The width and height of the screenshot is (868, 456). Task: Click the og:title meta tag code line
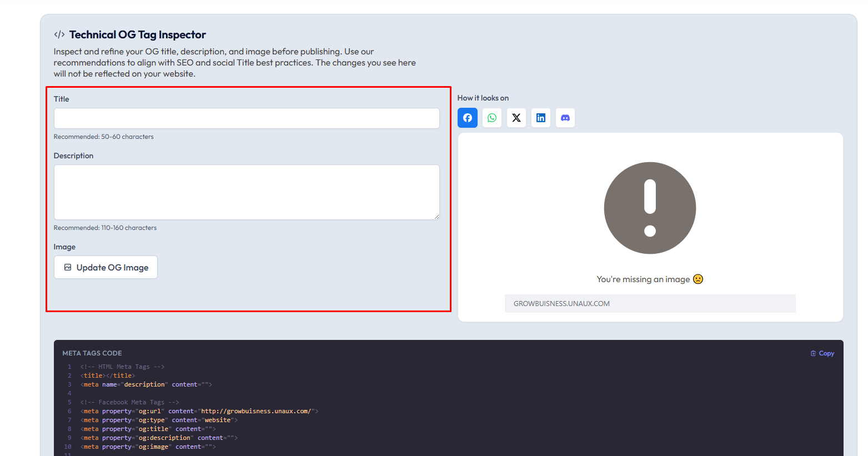148,429
